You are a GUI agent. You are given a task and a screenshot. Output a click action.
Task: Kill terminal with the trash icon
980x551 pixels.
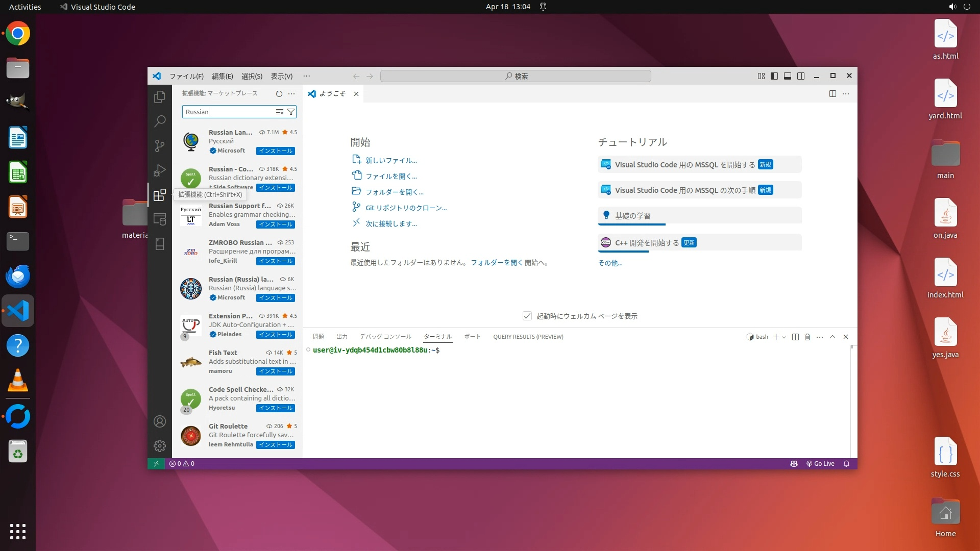pos(807,337)
